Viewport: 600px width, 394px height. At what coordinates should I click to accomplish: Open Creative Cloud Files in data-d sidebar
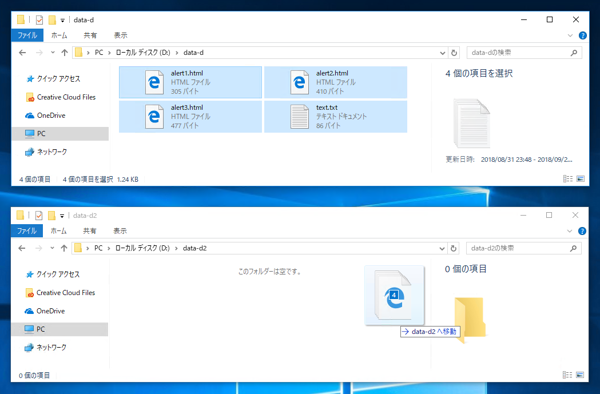coord(60,97)
